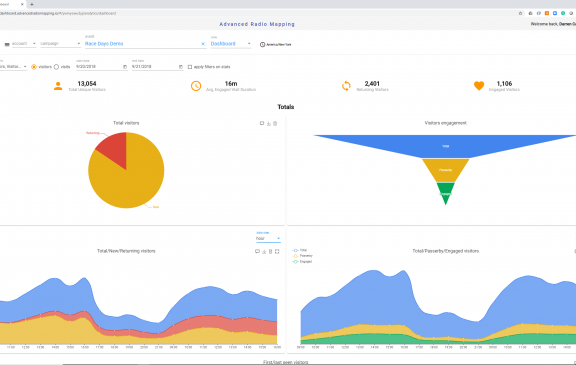The image size is (576, 365).
Task: Open the end date calendar icon
Action: [x=181, y=67]
